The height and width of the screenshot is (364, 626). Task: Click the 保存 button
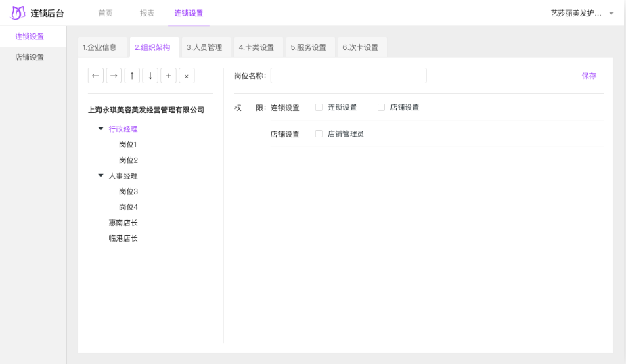[x=589, y=76]
